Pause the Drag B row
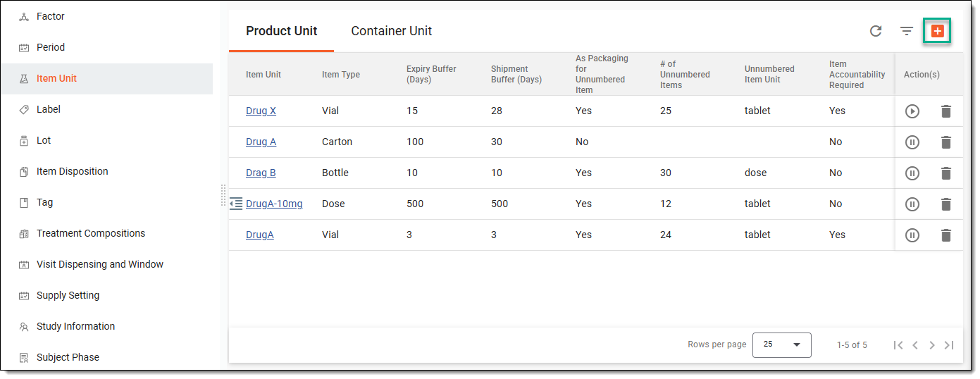The width and height of the screenshot is (980, 379). [912, 173]
